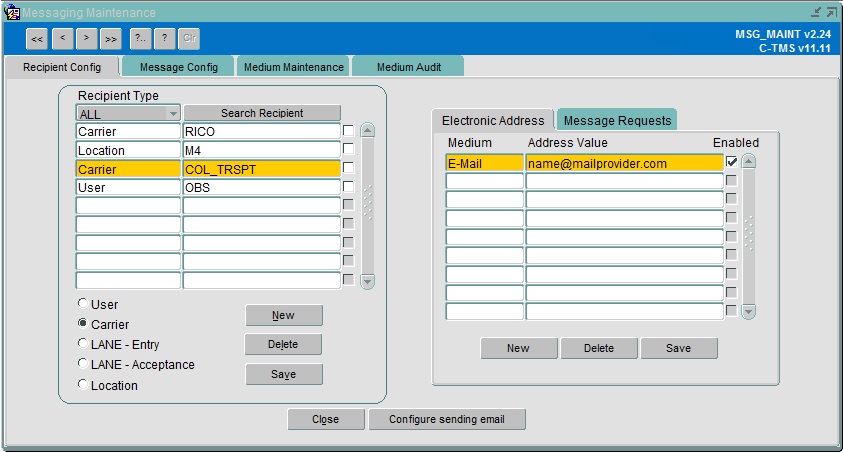This screenshot has width=843, height=453.
Task: Go to previous record with < button
Action: coord(63,39)
